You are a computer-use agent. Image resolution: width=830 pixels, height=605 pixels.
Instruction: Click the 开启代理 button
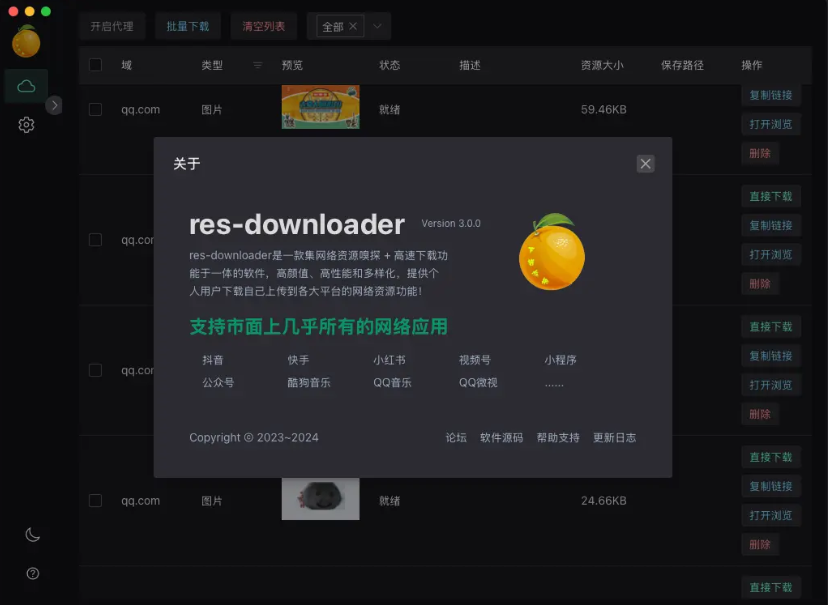point(112,26)
